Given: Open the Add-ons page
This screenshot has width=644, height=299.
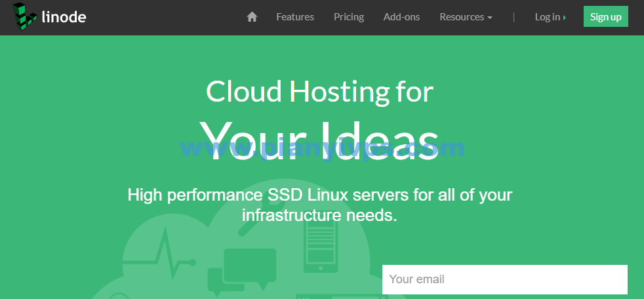Looking at the screenshot, I should 401,17.
